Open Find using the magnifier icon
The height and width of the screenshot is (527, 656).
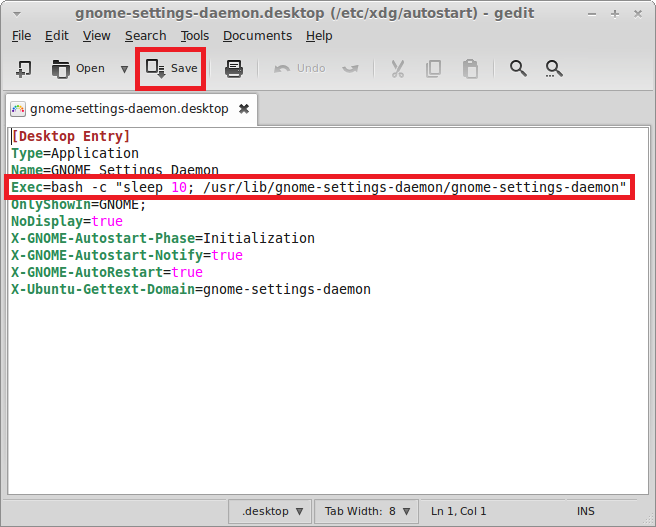pos(518,68)
